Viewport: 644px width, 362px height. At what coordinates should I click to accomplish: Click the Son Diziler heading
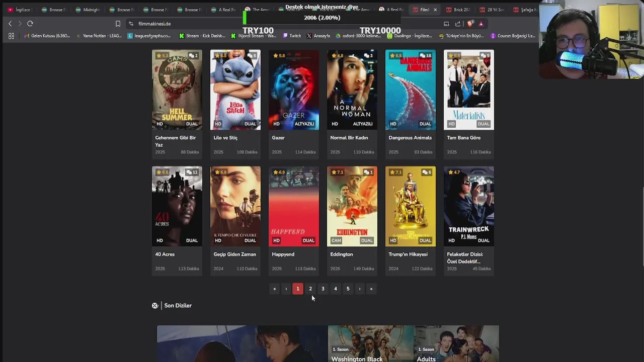point(178,306)
